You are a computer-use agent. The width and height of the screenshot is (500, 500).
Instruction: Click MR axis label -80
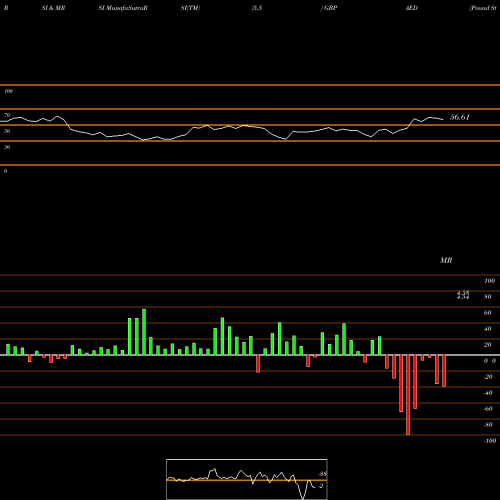coord(488,425)
